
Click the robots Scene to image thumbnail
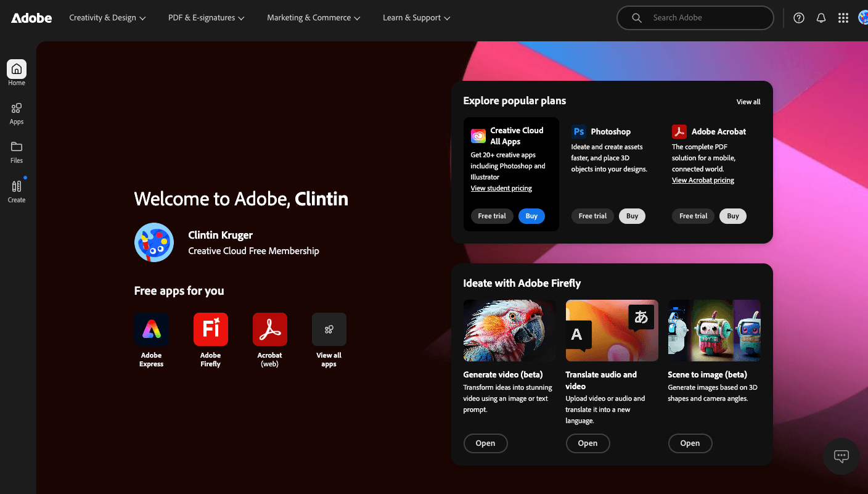click(714, 331)
